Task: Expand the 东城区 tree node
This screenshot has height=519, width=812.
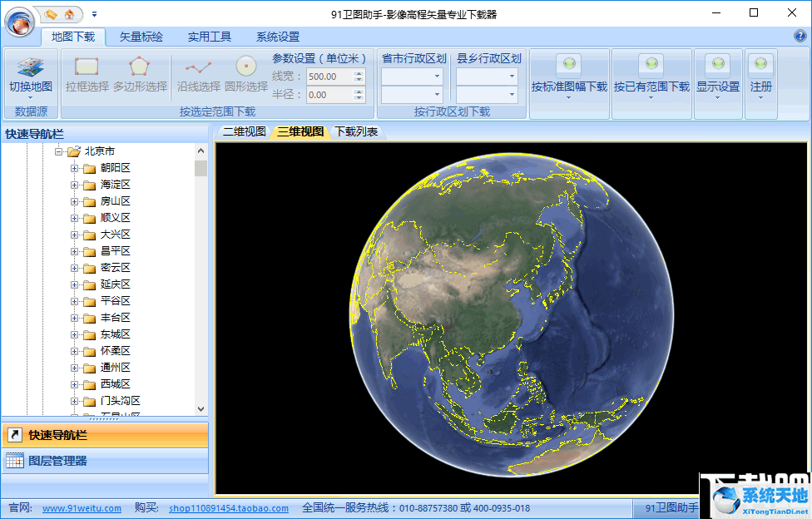Action: (75, 334)
